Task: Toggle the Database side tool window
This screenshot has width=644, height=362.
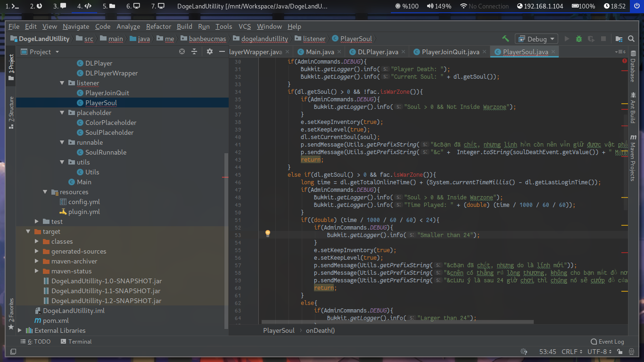Action: point(633,70)
